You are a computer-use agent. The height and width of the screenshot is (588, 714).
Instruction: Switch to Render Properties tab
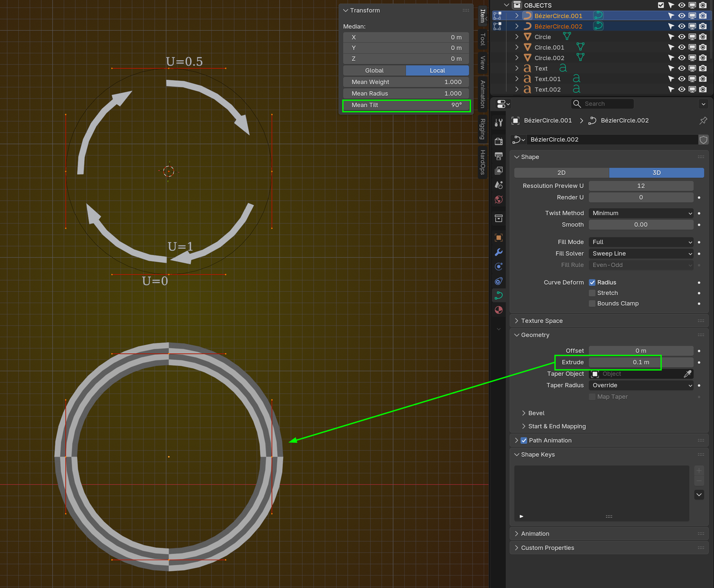coord(498,141)
